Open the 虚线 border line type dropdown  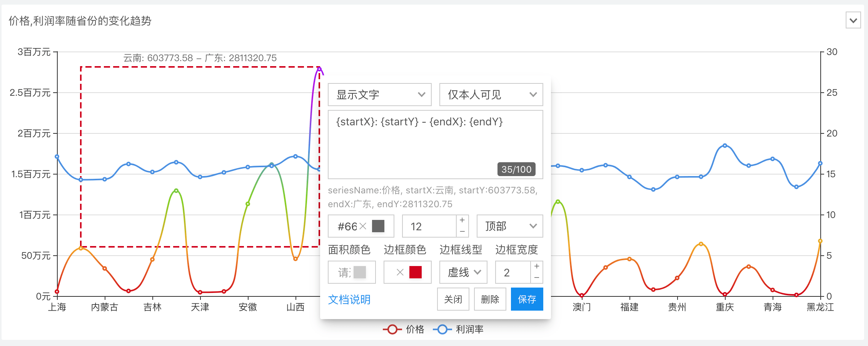coord(463,272)
